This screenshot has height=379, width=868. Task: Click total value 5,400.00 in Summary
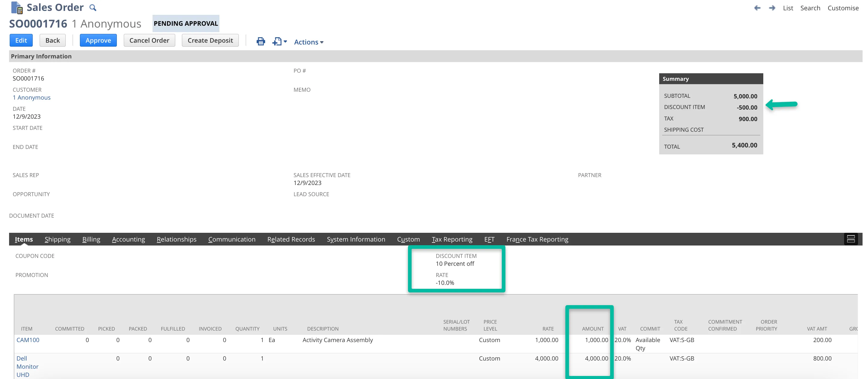point(744,145)
